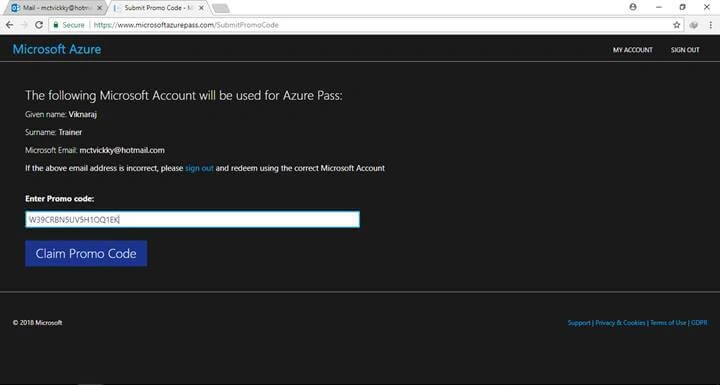Click the Microsoft Azure logo
720x385 pixels.
(x=57, y=49)
